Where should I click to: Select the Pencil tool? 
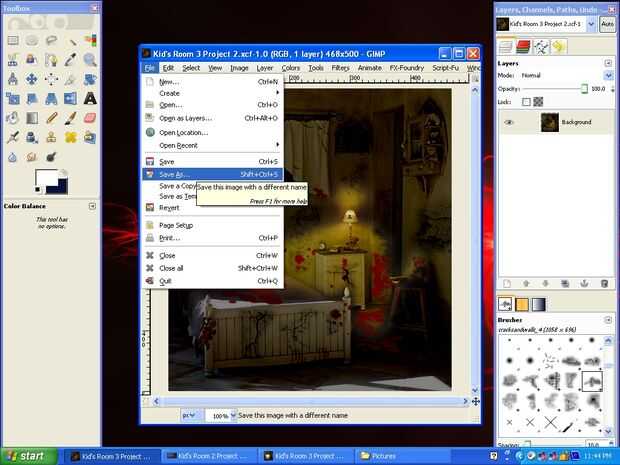(51, 118)
